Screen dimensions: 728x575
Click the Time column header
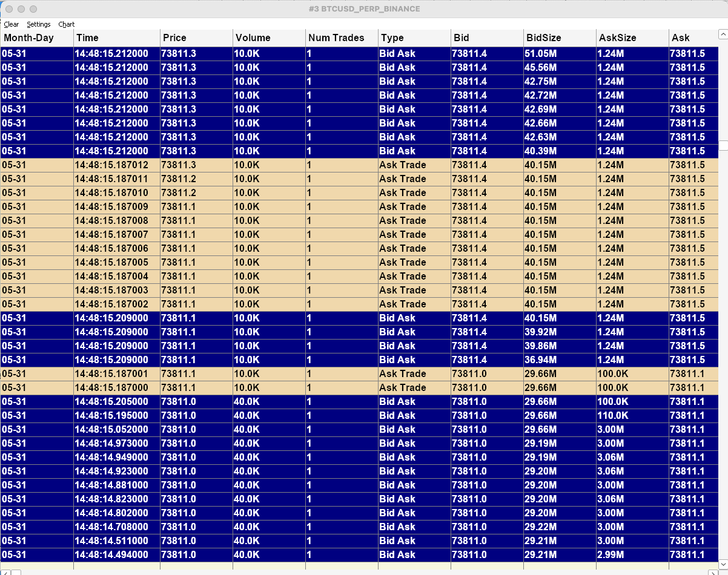(x=117, y=38)
